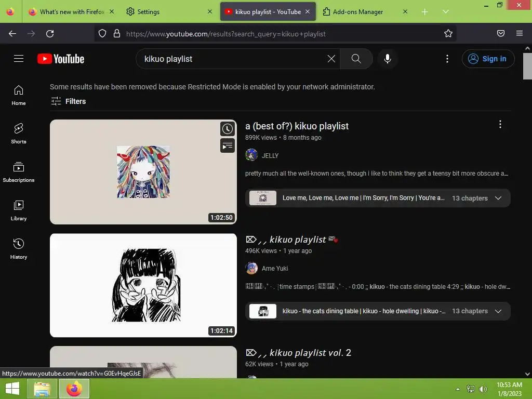Bookmark this page with star
Viewport: 532px width, 399px height.
click(448, 33)
